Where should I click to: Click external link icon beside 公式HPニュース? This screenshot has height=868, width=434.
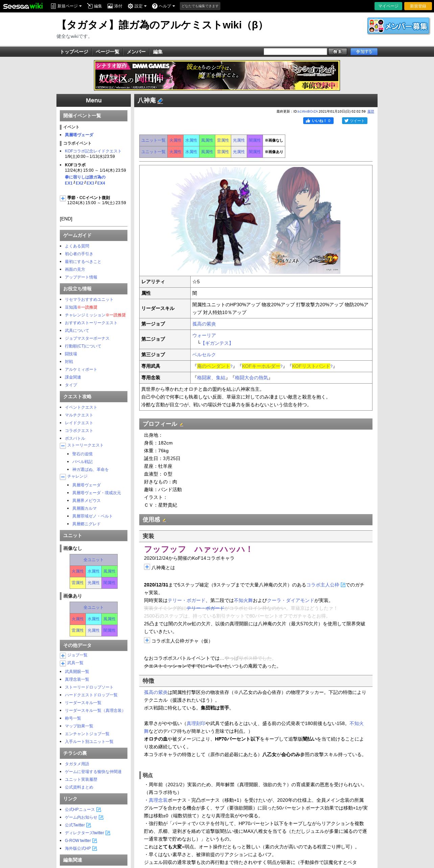pyautogui.click(x=99, y=810)
